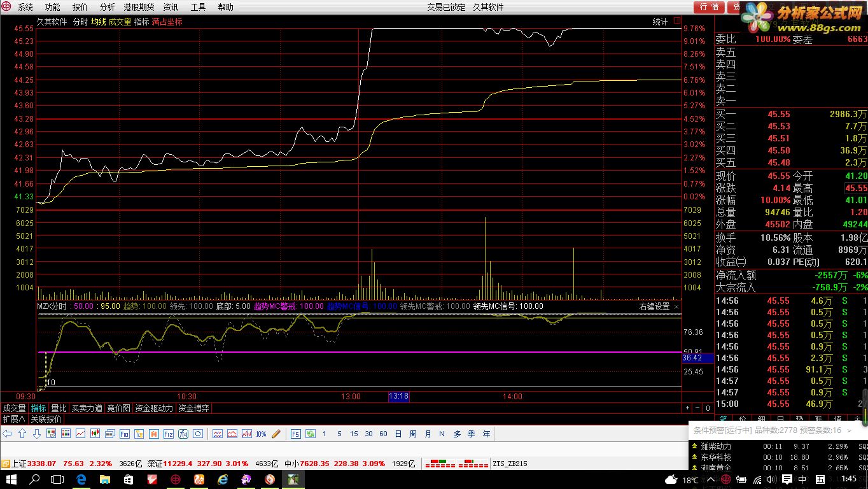
Task: Open the F10 company info icon
Action: (124, 434)
